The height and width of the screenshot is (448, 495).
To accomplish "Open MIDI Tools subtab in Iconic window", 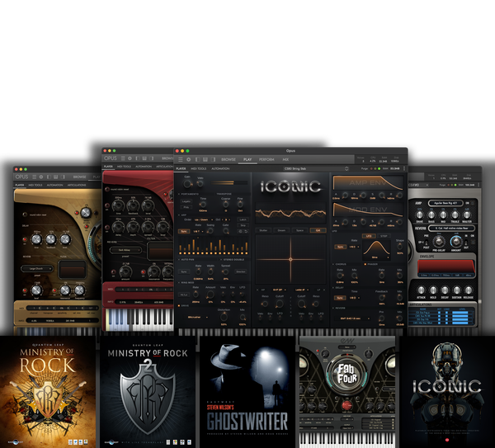I will (199, 168).
